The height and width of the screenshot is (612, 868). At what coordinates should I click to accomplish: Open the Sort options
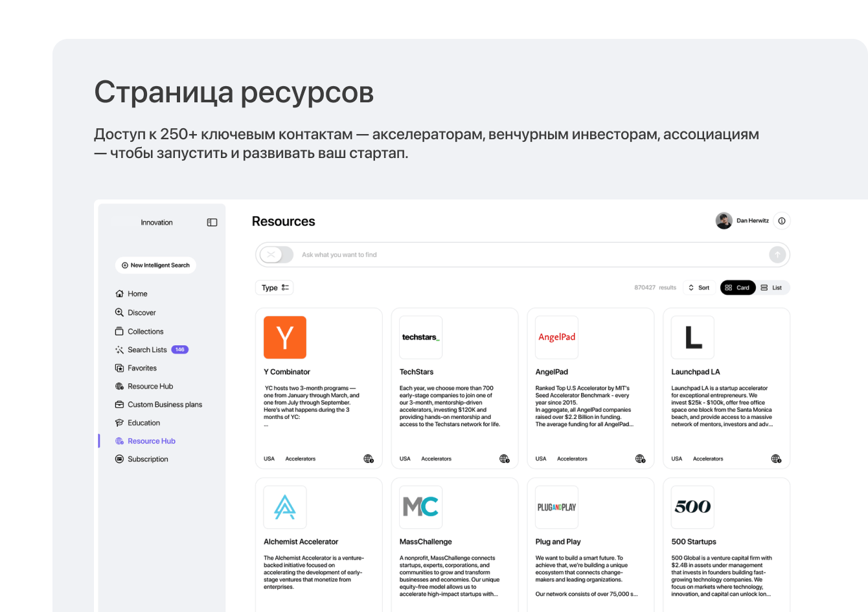tap(699, 288)
